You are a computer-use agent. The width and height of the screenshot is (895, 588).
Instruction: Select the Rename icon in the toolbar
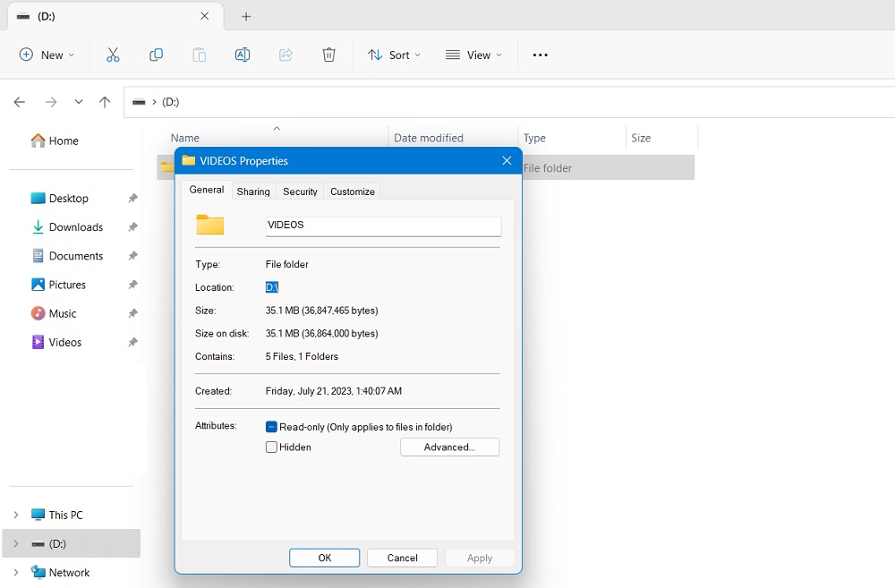pos(242,55)
